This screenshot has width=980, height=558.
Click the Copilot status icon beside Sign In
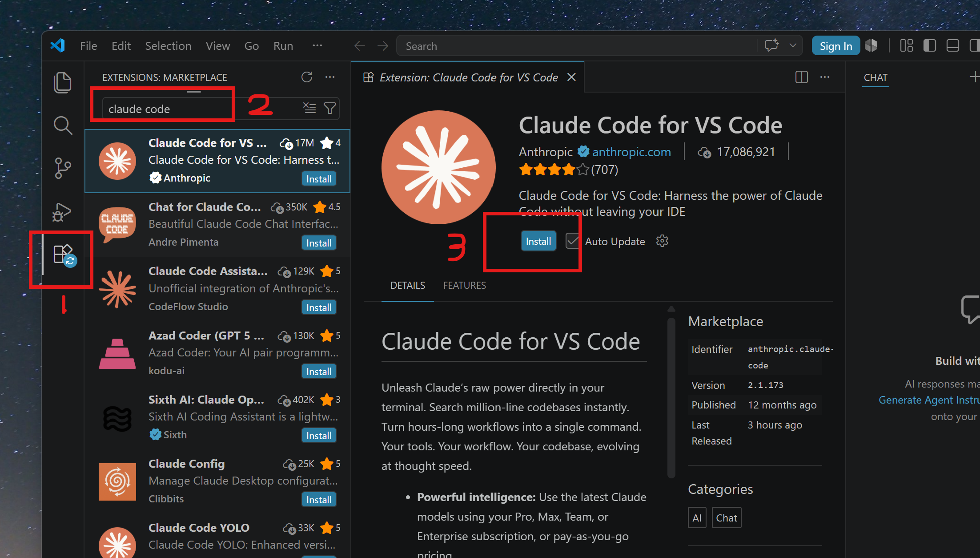[872, 45]
